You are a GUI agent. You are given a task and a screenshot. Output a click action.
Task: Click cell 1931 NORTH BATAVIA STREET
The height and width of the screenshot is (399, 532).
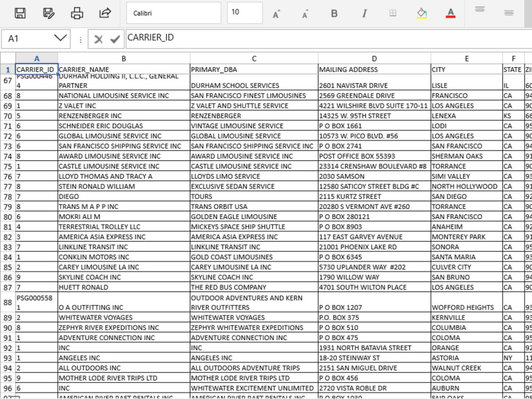374,348
